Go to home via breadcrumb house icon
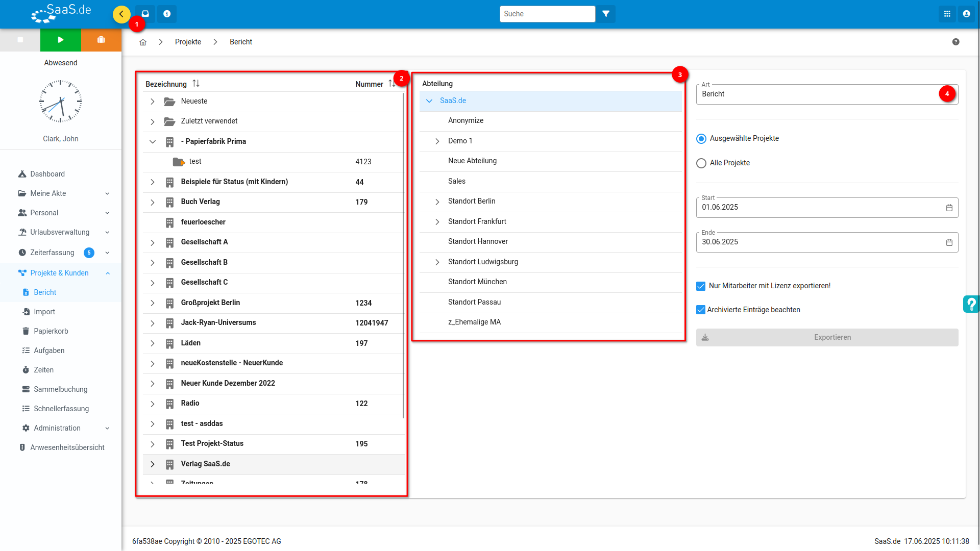980x551 pixels. tap(143, 42)
